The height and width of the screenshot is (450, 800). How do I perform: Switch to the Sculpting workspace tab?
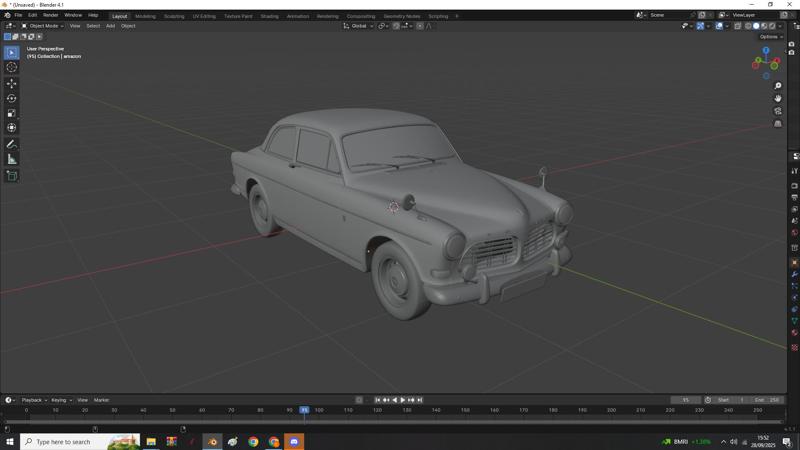[x=174, y=16]
